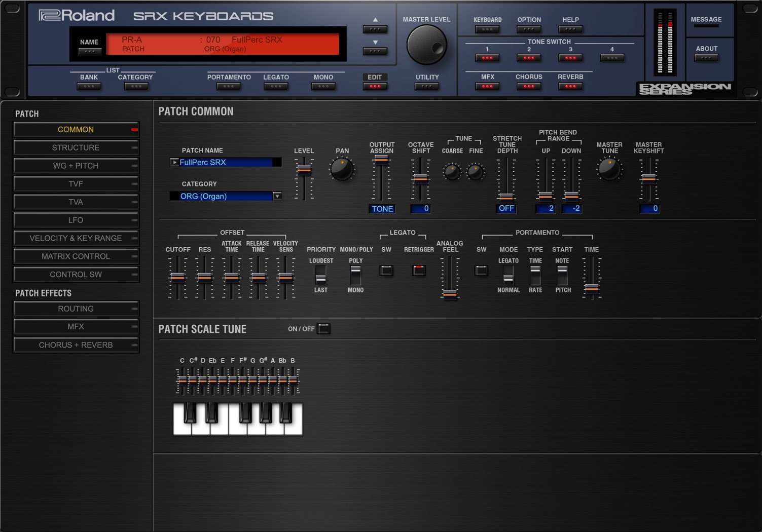The width and height of the screenshot is (762, 532).
Task: Open the patch Bank list
Action: pos(89,86)
